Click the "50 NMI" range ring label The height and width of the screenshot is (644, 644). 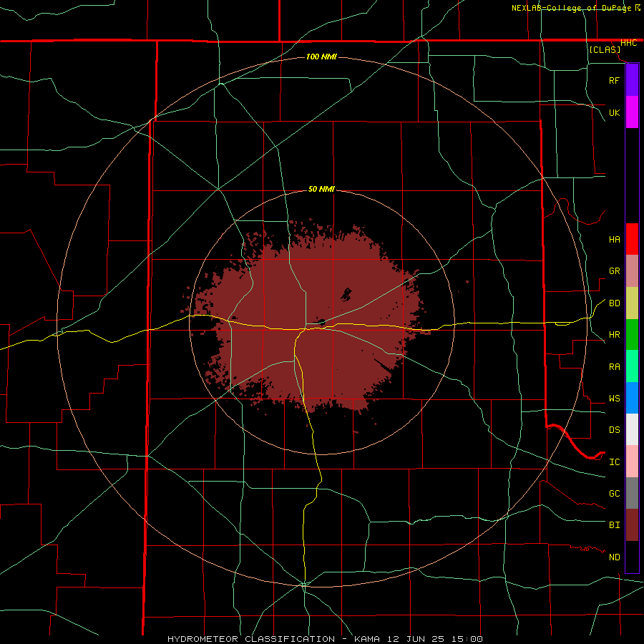(321, 189)
